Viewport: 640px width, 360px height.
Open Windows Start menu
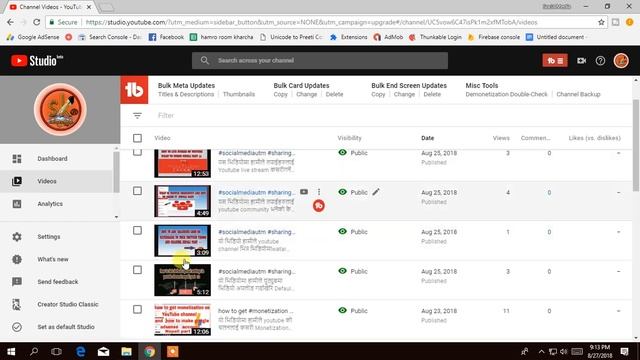pyautogui.click(x=11, y=351)
